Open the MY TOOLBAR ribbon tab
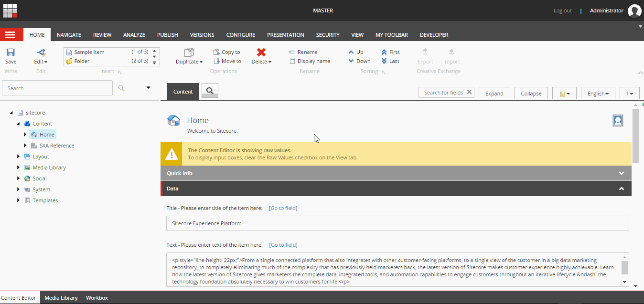Viewport: 644px width, 304px height. pyautogui.click(x=392, y=35)
